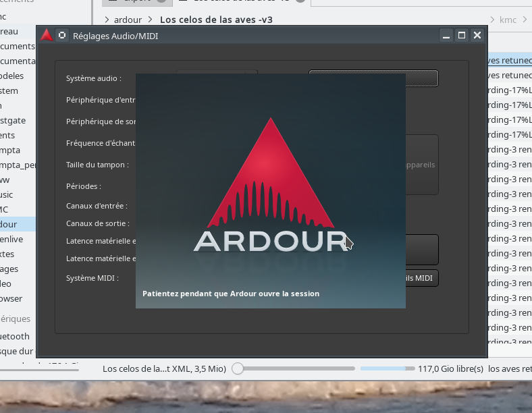
Task: Open the greyed 'kmc' breadcrumb
Action: click(x=508, y=20)
